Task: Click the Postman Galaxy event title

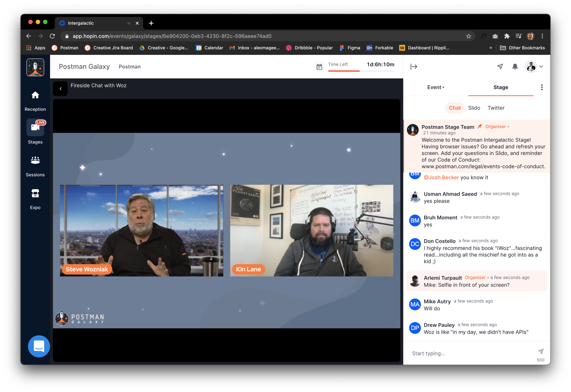Action: coord(84,67)
